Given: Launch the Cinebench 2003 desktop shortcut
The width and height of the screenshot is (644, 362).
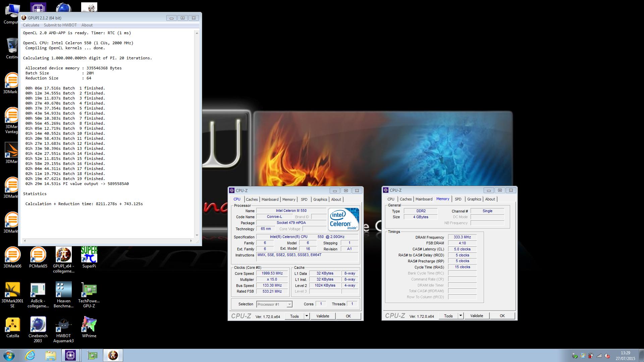Looking at the screenshot, I should tap(38, 329).
